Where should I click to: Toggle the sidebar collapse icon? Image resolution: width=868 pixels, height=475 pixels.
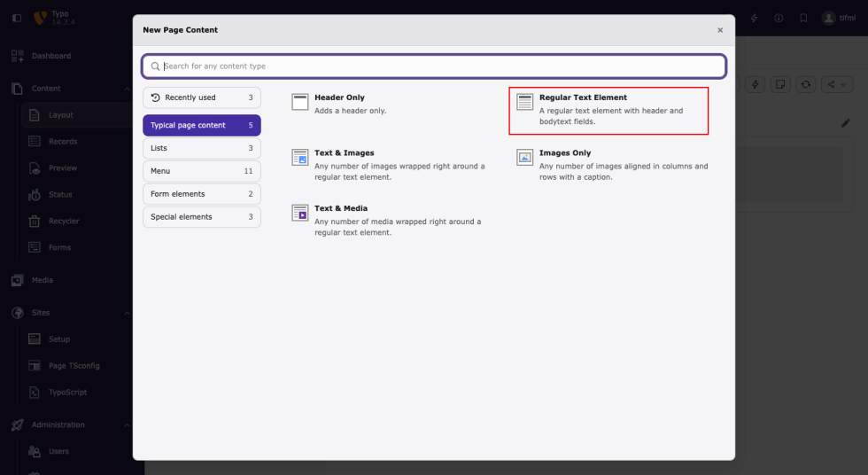[17, 19]
